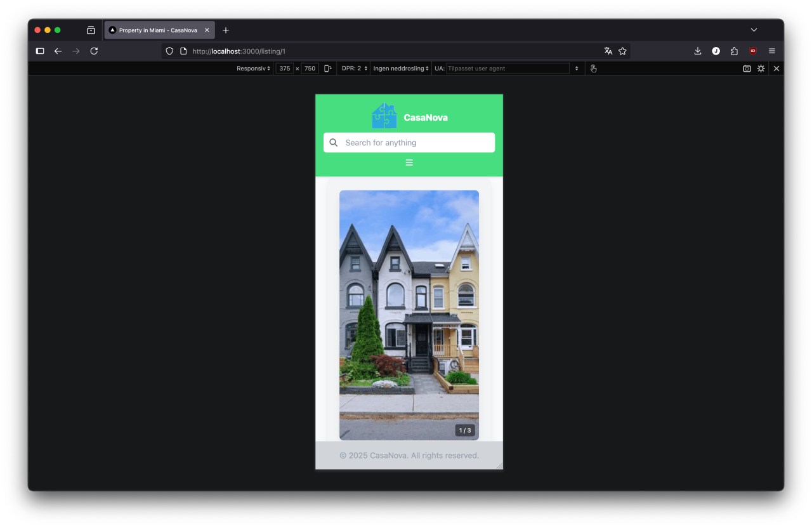The width and height of the screenshot is (812, 528).
Task: Click the J profile account icon
Action: click(716, 51)
